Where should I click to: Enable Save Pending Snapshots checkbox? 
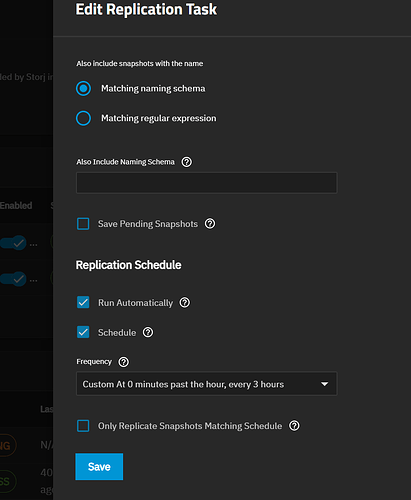83,224
